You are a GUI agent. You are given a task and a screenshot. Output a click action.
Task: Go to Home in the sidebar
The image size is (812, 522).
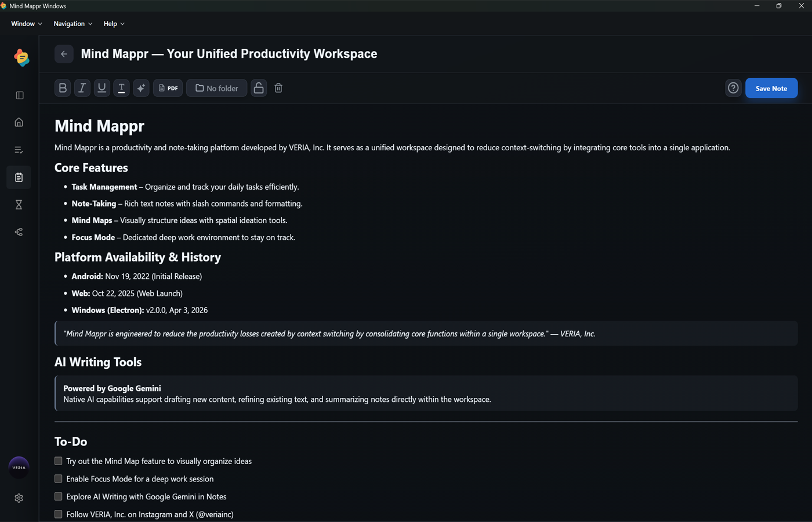[x=19, y=122]
